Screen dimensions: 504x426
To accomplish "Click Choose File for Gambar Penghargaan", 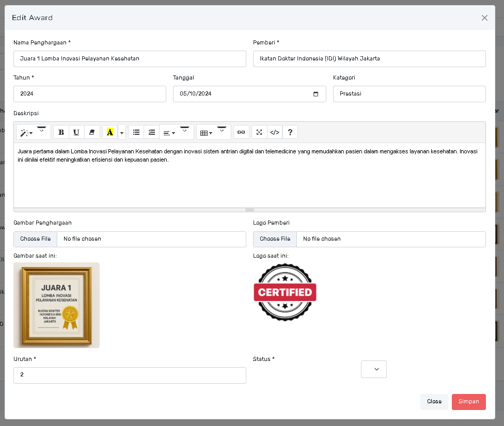I will [35, 239].
